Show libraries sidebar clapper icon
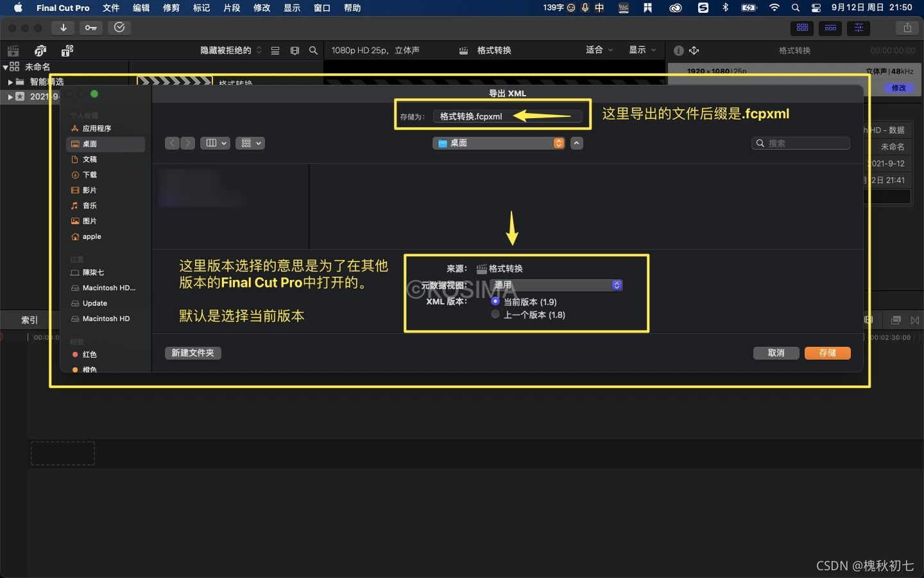This screenshot has height=578, width=924. pyautogui.click(x=13, y=51)
